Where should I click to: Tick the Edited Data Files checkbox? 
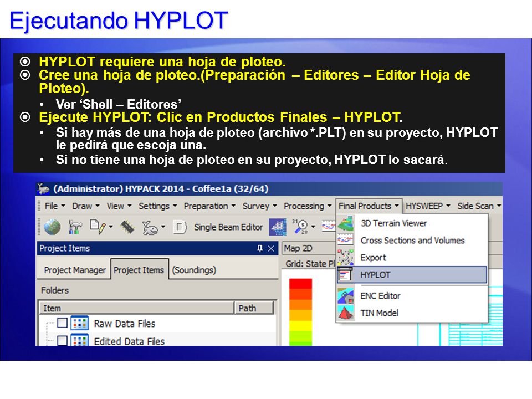pos(62,340)
